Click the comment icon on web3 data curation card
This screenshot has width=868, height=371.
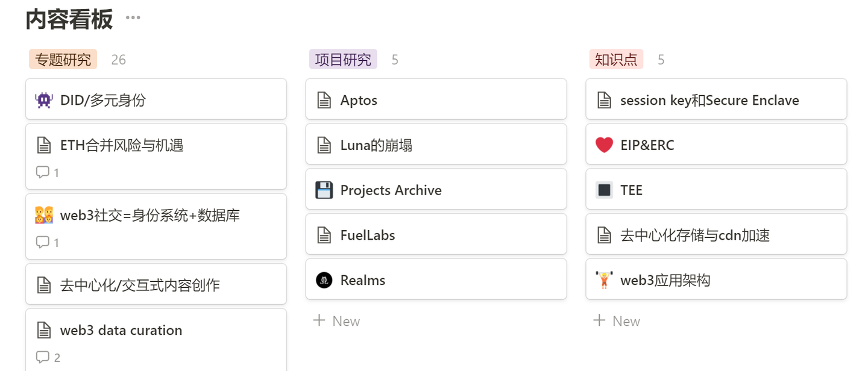(x=43, y=358)
